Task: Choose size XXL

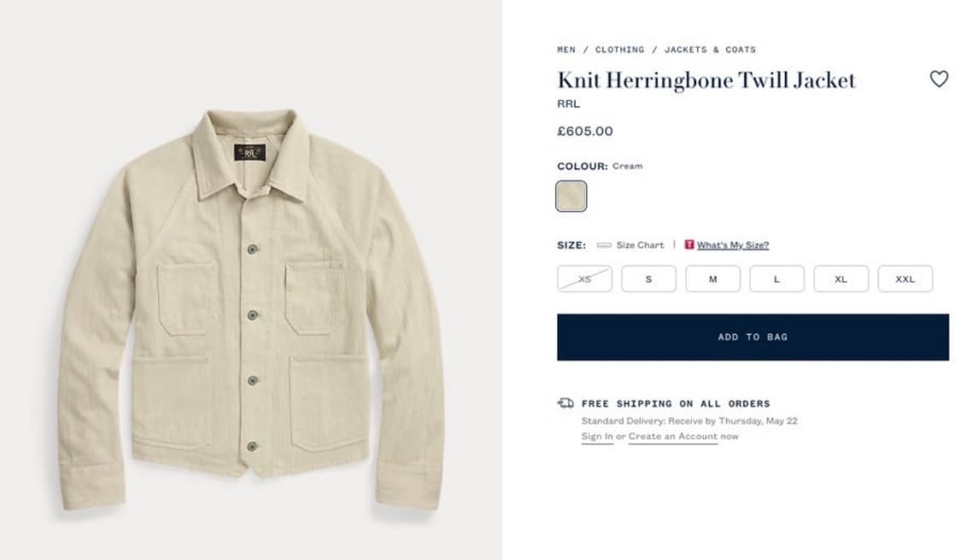Action: (x=905, y=279)
